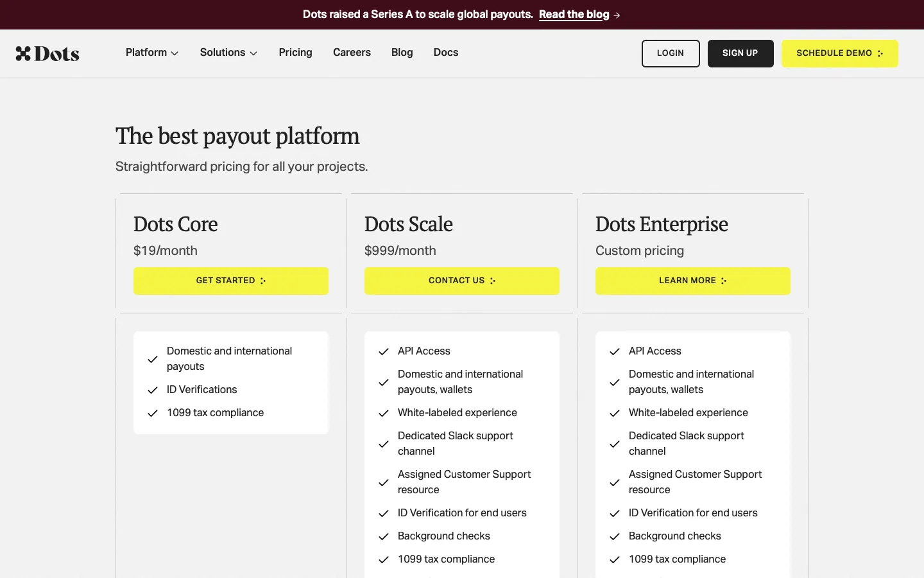The image size is (924, 578).
Task: Click LEARN MORE under Dots Enterprise
Action: tap(693, 281)
